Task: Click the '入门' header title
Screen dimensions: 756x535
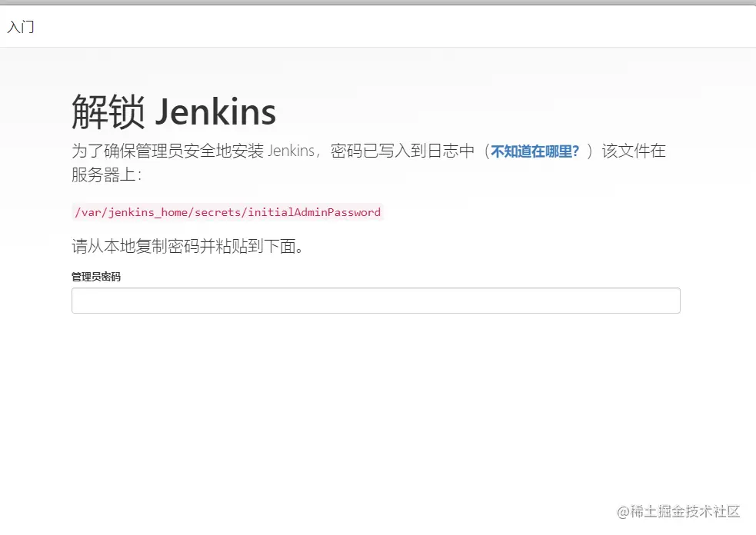Action: [x=21, y=26]
